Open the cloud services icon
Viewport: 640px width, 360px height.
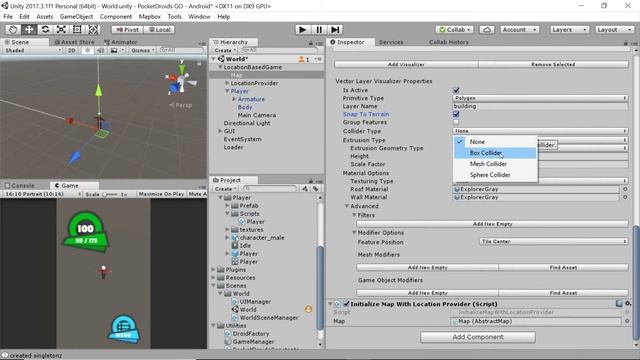point(486,29)
